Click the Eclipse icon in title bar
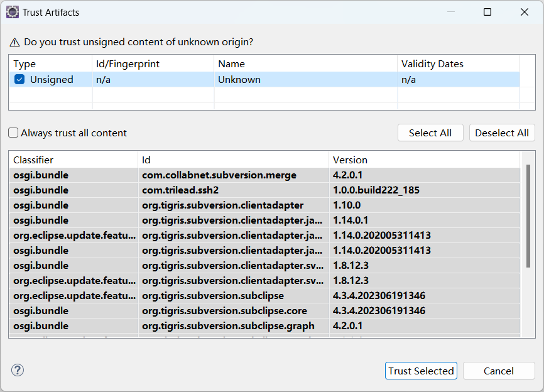 pos(12,12)
